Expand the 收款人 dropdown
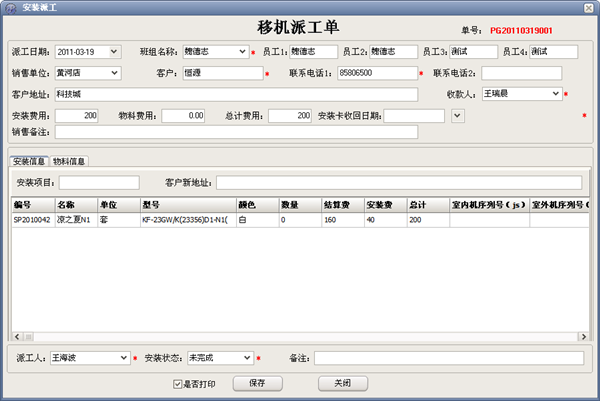The width and height of the screenshot is (600, 401). (555, 94)
